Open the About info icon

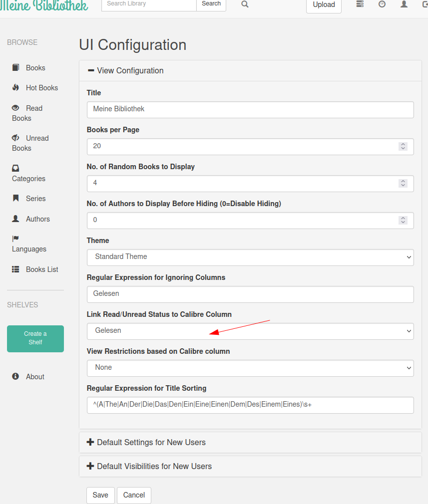[x=15, y=376]
